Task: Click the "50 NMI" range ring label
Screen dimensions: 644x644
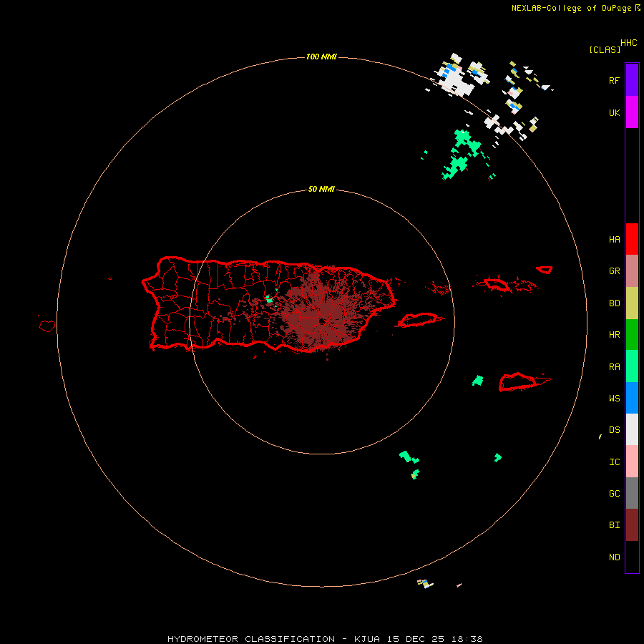Action: pos(321,189)
